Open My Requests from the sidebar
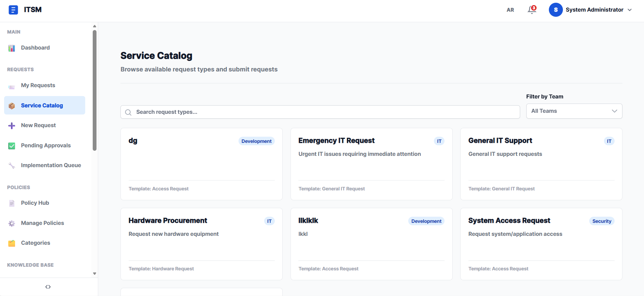The width and height of the screenshot is (644, 296). [x=38, y=85]
